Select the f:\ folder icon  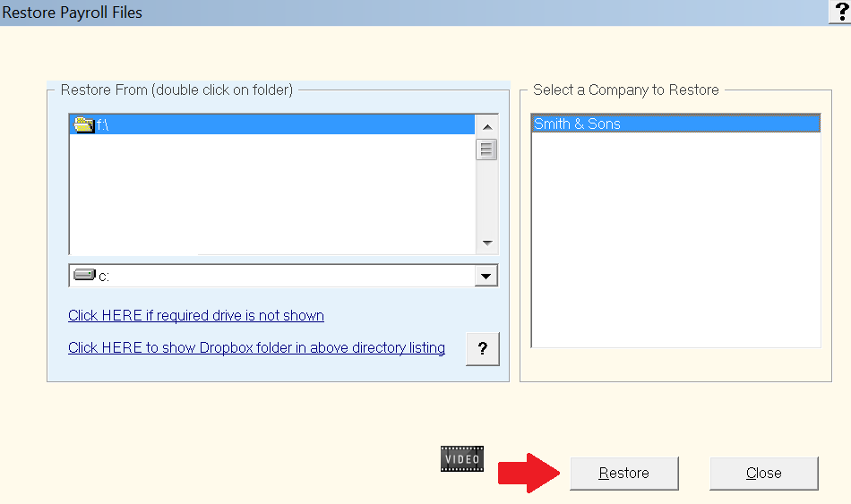pyautogui.click(x=83, y=124)
